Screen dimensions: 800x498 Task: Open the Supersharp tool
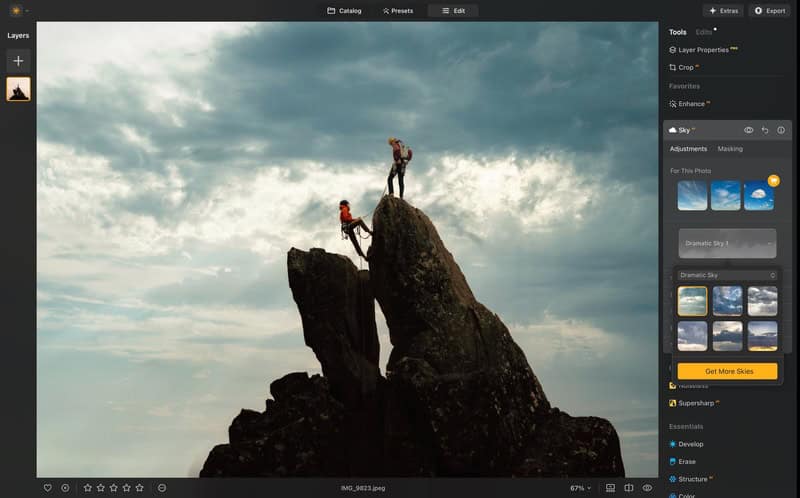click(x=697, y=403)
